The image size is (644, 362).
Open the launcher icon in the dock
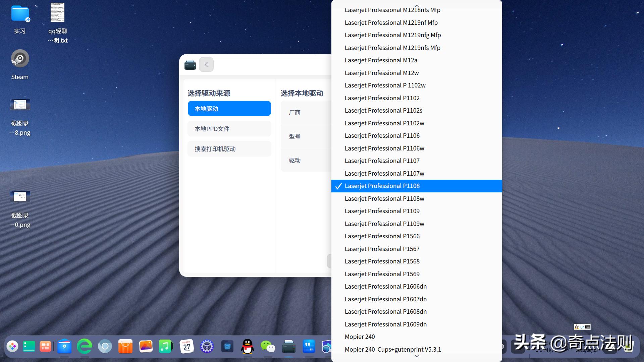pyautogui.click(x=12, y=347)
